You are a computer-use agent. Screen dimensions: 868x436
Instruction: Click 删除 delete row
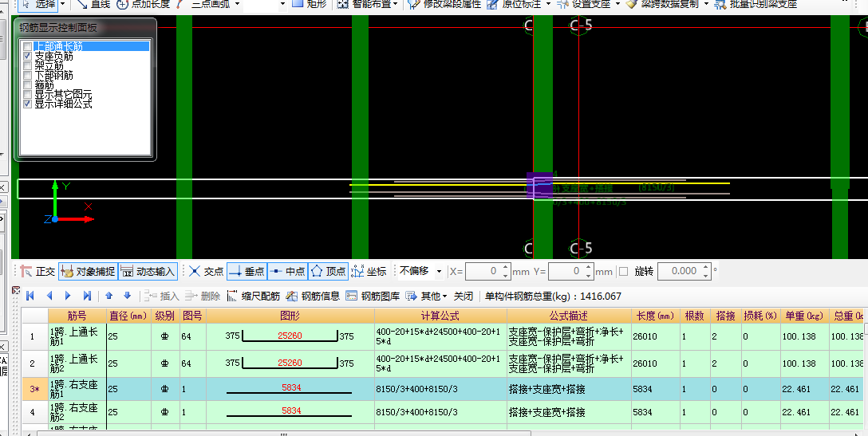203,296
